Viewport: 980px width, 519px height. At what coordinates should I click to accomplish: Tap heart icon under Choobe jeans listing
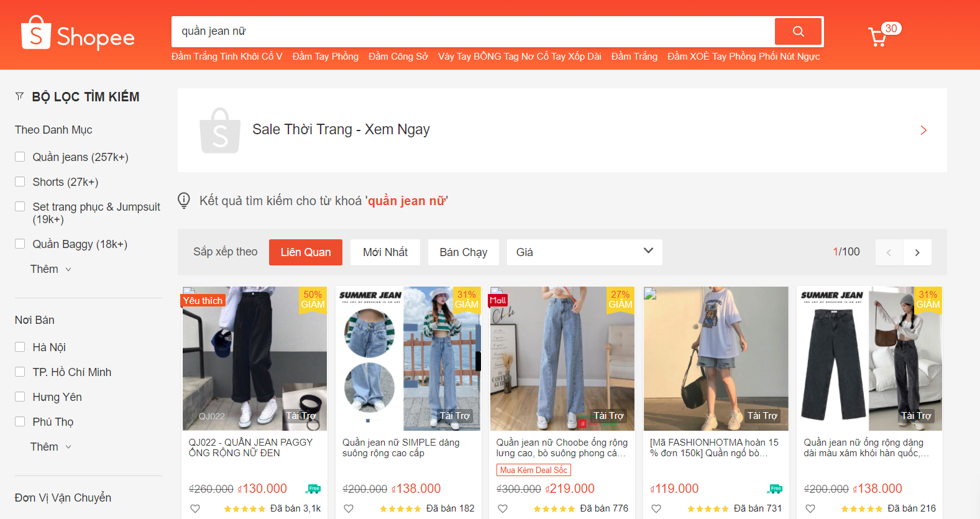coord(503,508)
